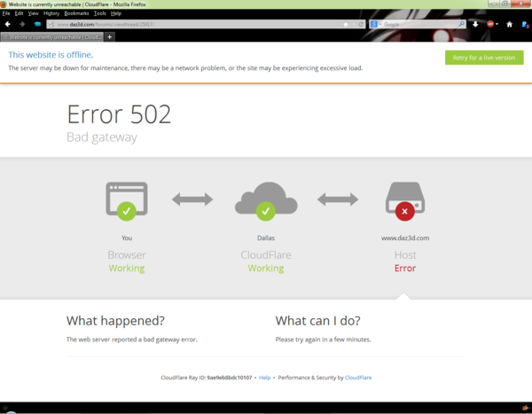Open the Tools menu
Screen dimensions: 532x414
[99, 13]
